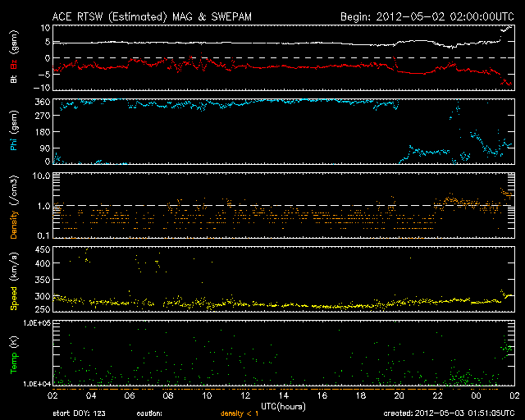This screenshot has height=420, width=525.
Task: Click the orange "Density (/cm3)" axis label
Action: 14,207
